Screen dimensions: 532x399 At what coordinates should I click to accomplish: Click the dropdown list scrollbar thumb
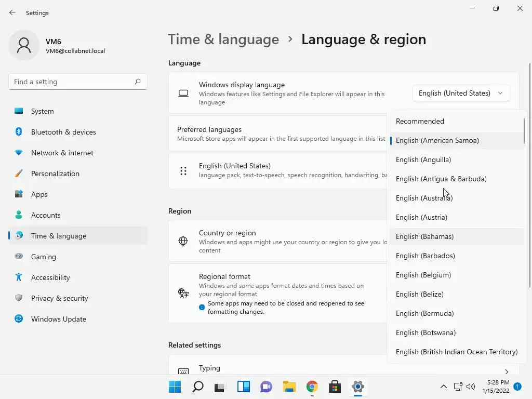(x=524, y=130)
